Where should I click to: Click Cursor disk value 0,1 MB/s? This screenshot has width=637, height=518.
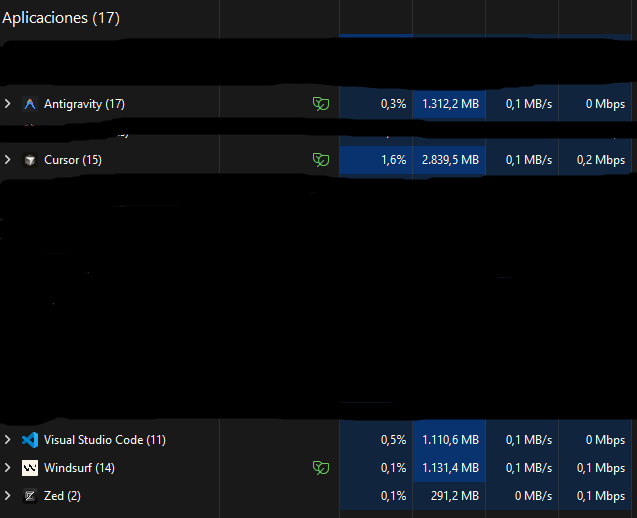point(529,160)
